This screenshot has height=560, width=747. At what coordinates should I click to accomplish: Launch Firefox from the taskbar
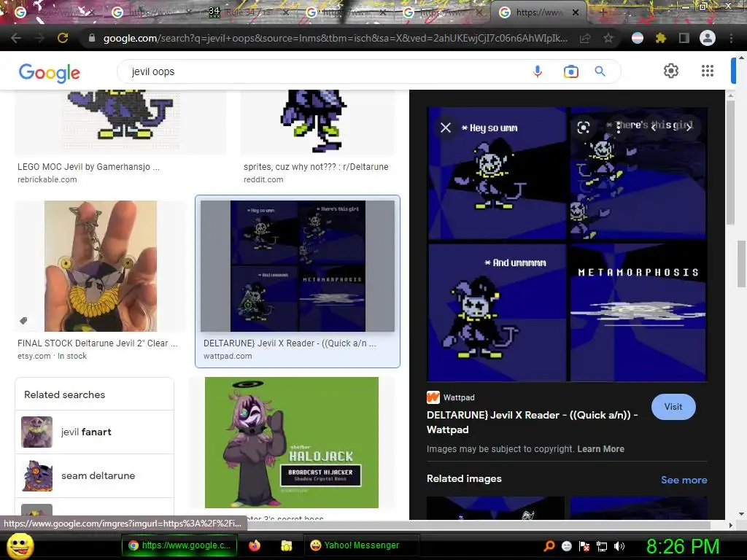tap(255, 545)
